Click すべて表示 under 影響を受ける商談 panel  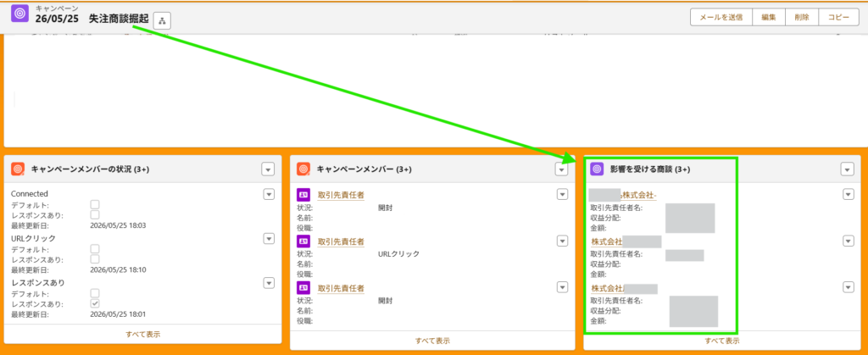tap(722, 341)
